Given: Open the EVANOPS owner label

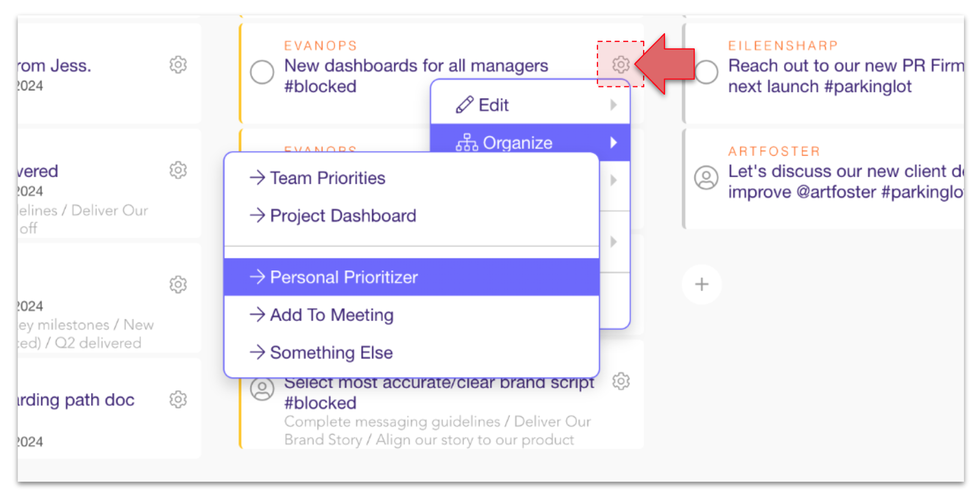Looking at the screenshot, I should [320, 46].
